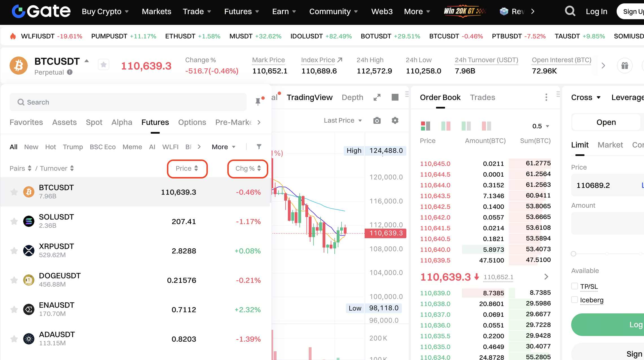Click Log In link in header

(596, 12)
